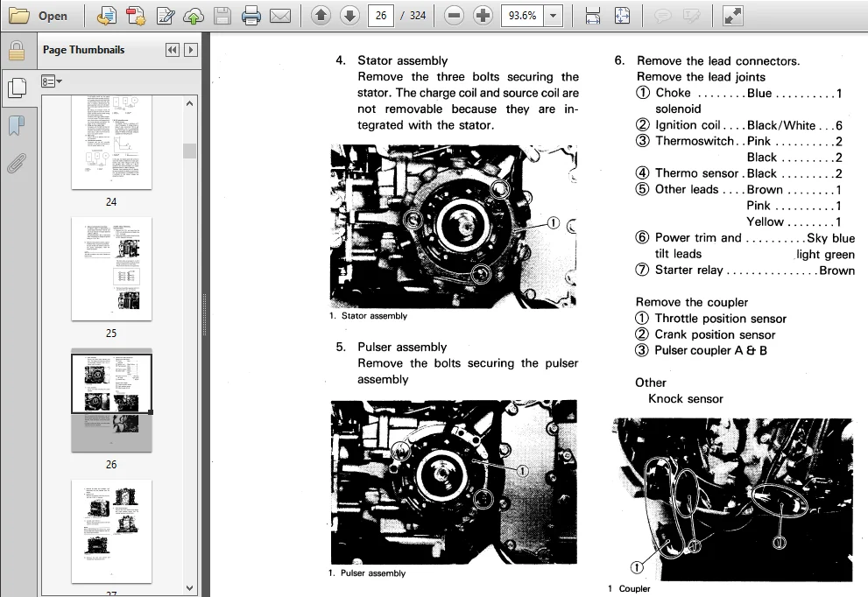Click the '1. Stator assembly' caption
Image resolution: width=868 pixels, height=597 pixels.
click(x=368, y=315)
